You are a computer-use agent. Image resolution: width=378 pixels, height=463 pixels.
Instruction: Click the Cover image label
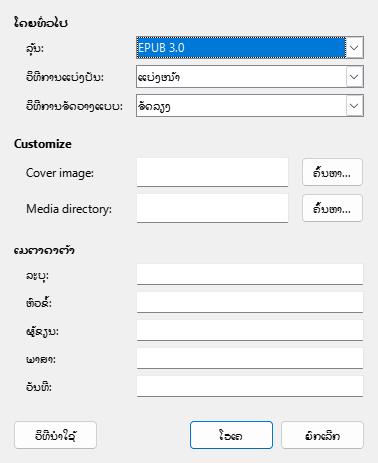[x=60, y=173]
